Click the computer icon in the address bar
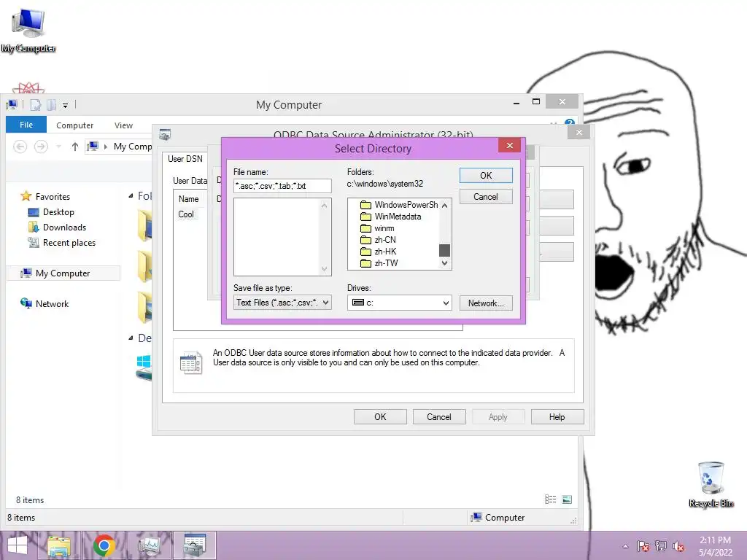 point(93,146)
